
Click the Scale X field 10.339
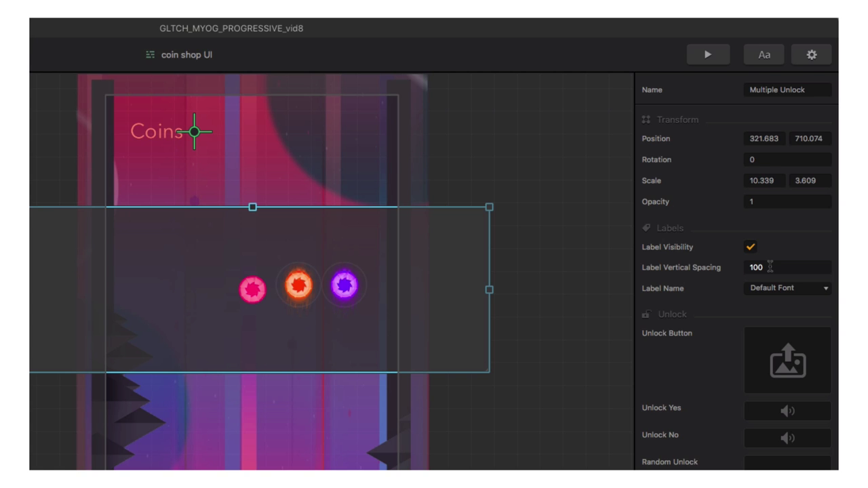(764, 181)
